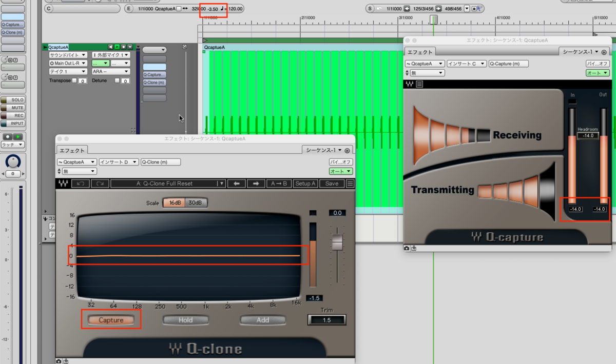Undo in the Q-Clone plugin toolbar

pyautogui.click(x=81, y=184)
